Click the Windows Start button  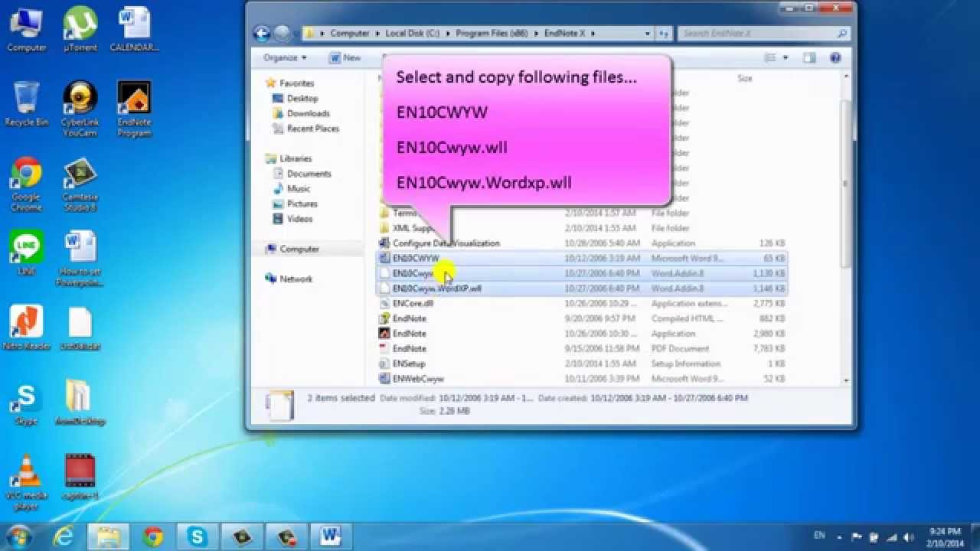[x=18, y=536]
